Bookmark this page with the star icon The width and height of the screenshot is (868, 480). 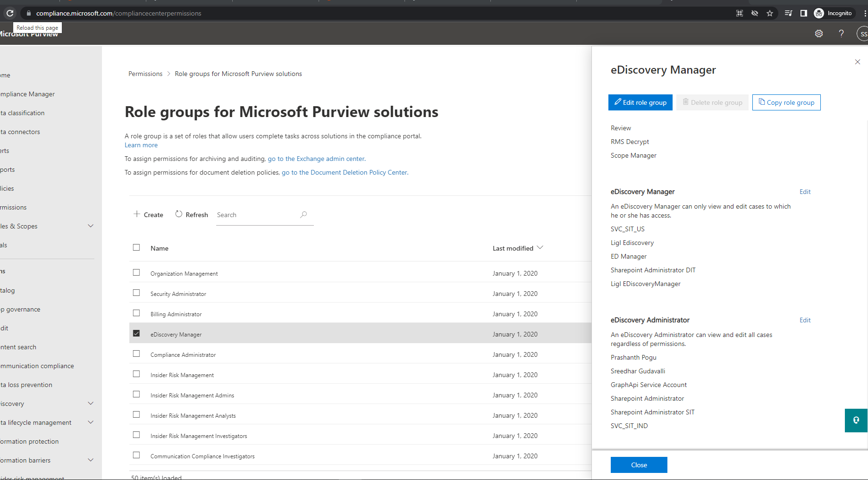pos(770,13)
